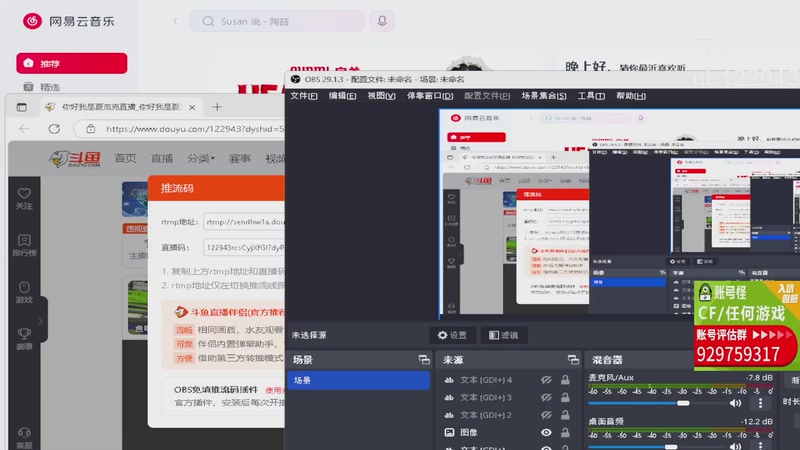Open the 推荐 section in NetEase Music
800x450 pixels.
(72, 63)
